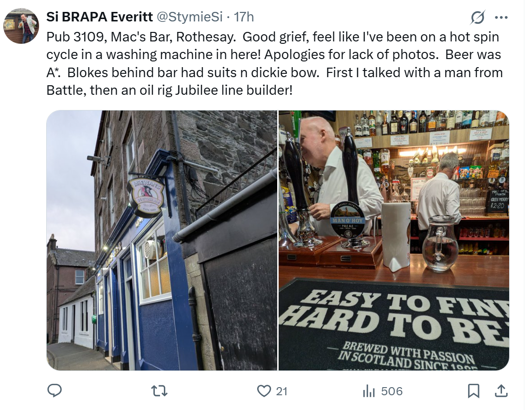Open the 17h timestamp link
Screen dimensions: 532x410
[244, 17]
